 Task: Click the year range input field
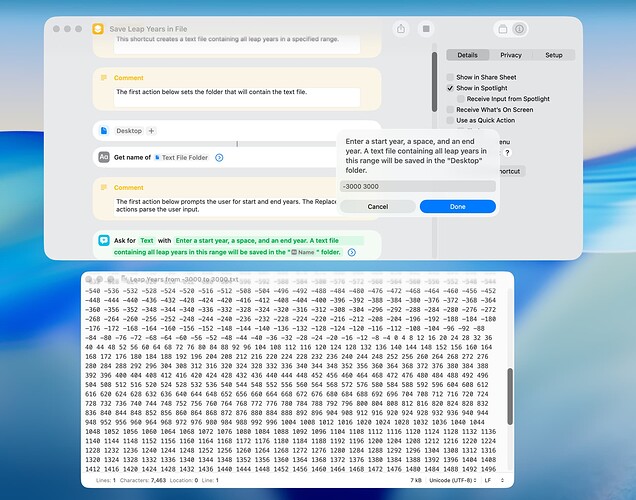coord(417,187)
